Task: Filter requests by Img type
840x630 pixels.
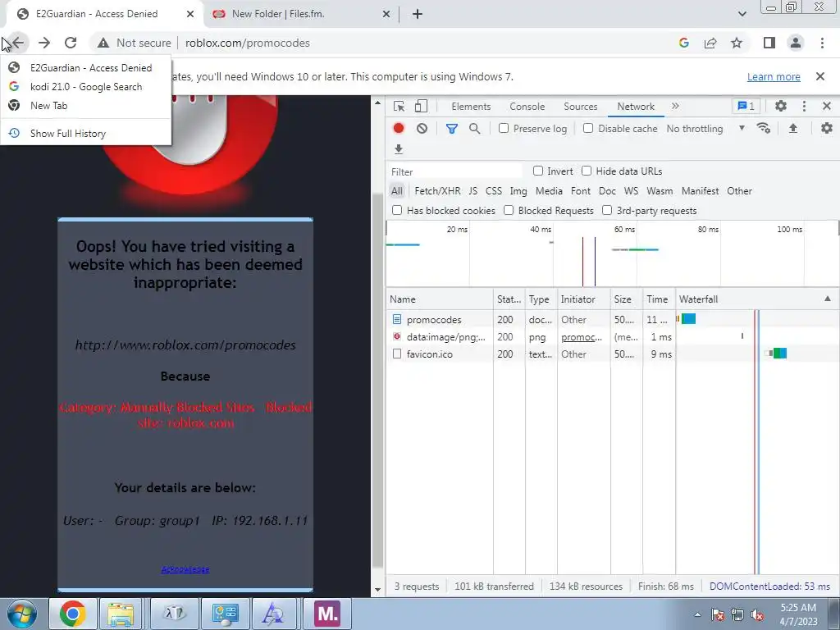Action: [x=518, y=190]
